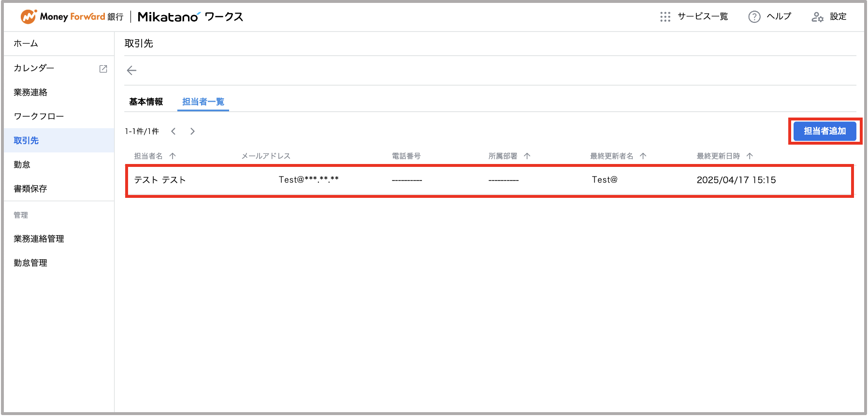
Task: Open the service list grid icon
Action: (665, 17)
